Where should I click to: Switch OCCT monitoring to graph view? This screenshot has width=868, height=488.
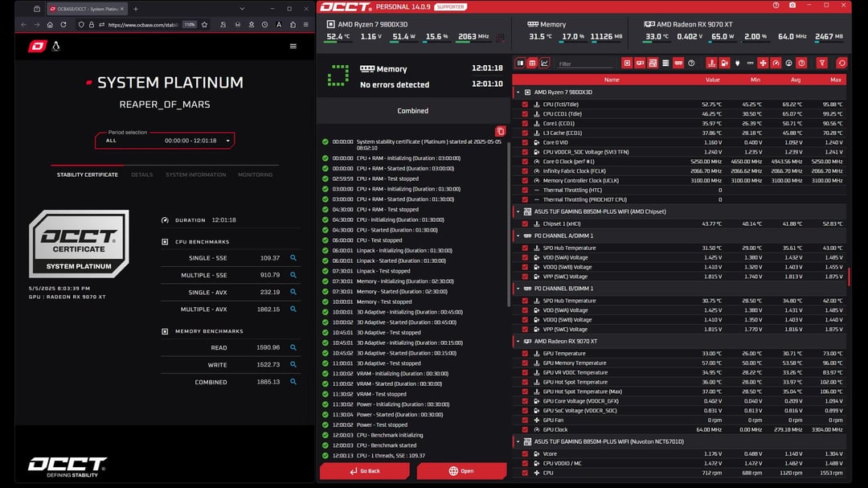[544, 64]
